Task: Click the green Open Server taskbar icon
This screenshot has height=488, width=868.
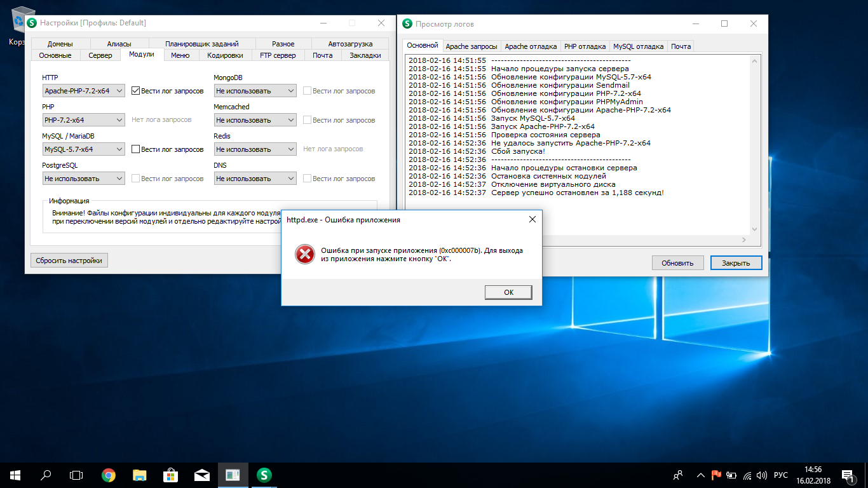Action: click(264, 475)
